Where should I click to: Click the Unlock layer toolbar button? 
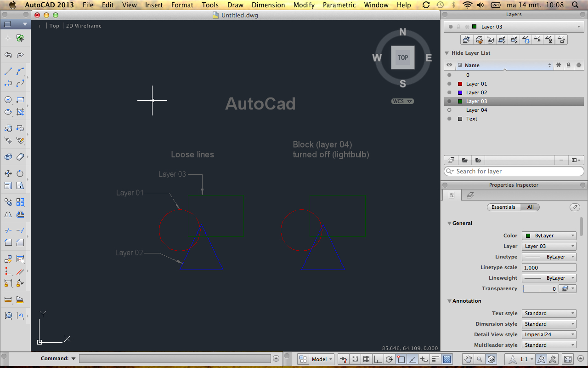561,40
